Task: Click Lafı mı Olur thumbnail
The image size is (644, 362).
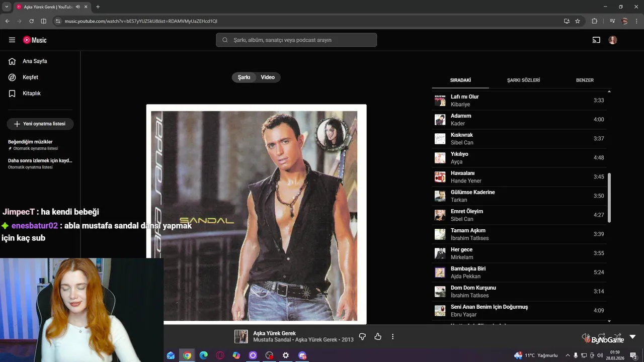Action: [440, 101]
